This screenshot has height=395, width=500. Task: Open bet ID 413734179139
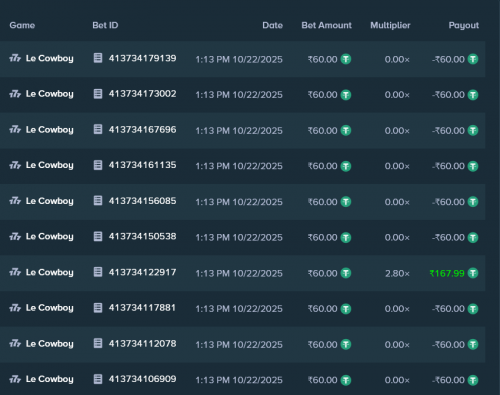142,58
